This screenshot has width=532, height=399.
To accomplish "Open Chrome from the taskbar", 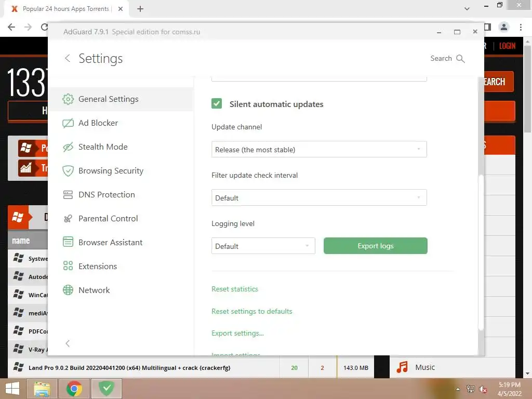I will [x=74, y=389].
